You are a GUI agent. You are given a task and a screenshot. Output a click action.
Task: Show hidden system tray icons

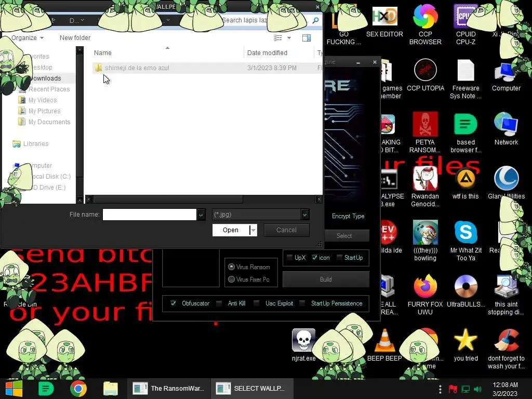pos(440,389)
